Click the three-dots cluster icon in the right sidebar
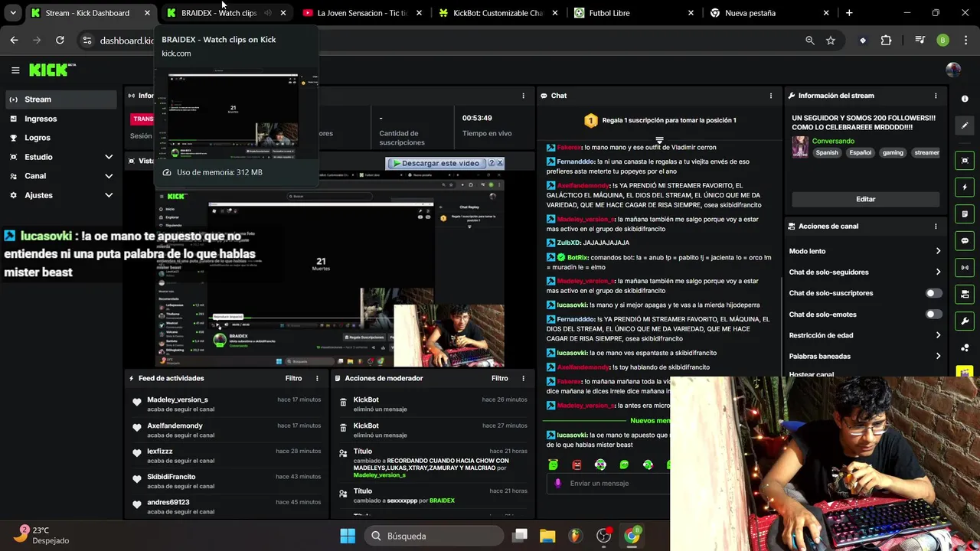Screen dimensions: 980x551 coord(965,347)
